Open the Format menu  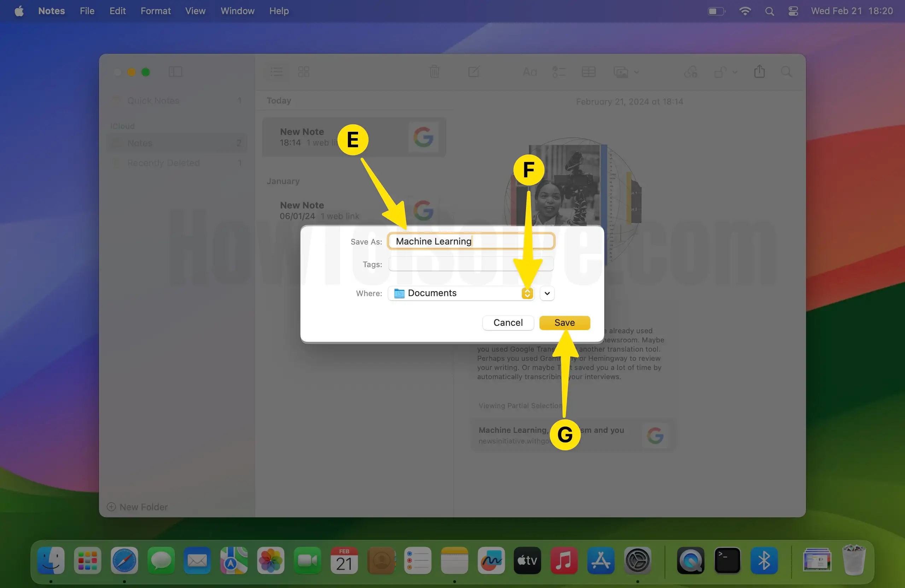tap(155, 11)
